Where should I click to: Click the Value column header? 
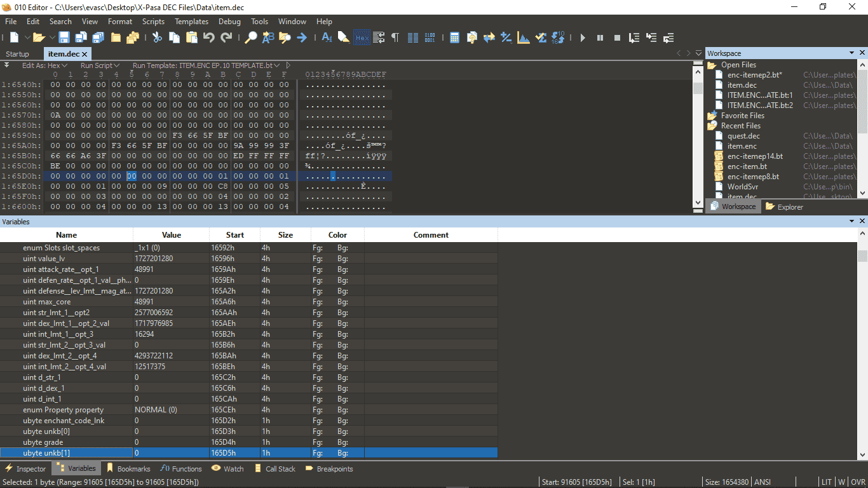pyautogui.click(x=172, y=235)
